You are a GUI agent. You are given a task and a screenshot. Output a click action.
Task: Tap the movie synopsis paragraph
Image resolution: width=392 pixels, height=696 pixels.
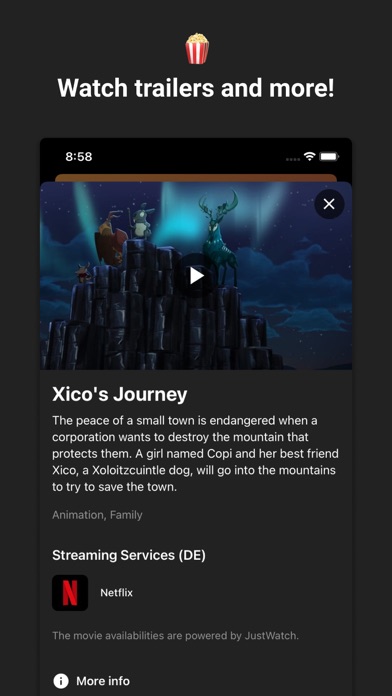[x=195, y=454]
